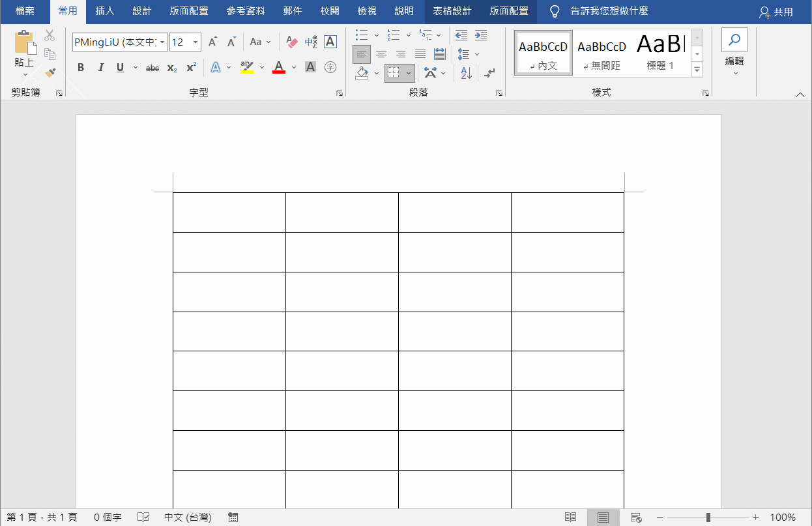Open spelling proofing icon in status bar
Screen dimensions: 812x526
click(143, 517)
